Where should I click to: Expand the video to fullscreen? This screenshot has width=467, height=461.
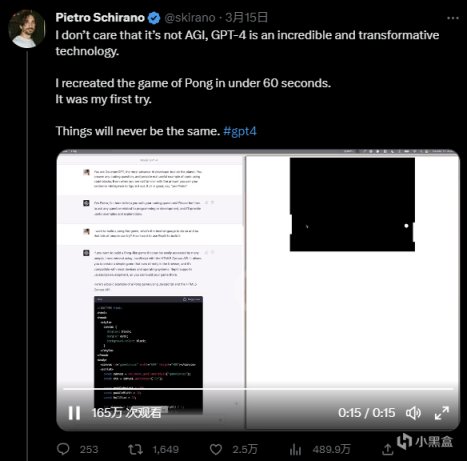442,413
